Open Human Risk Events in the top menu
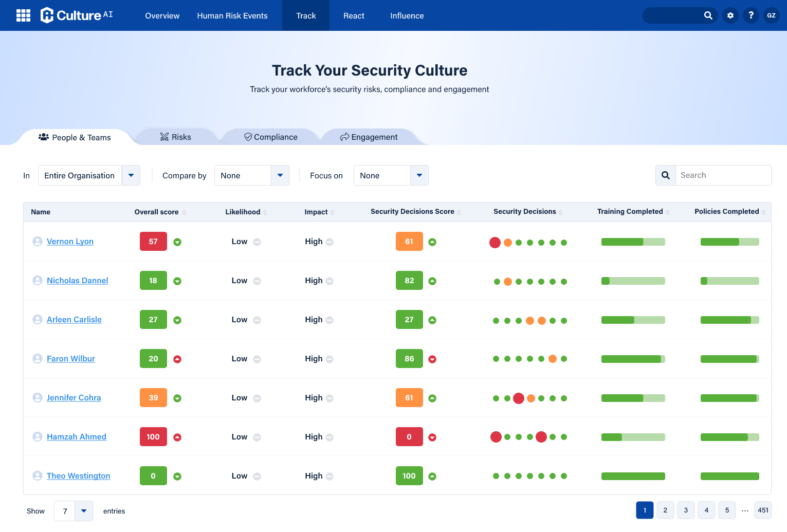This screenshot has width=787, height=532. (232, 15)
